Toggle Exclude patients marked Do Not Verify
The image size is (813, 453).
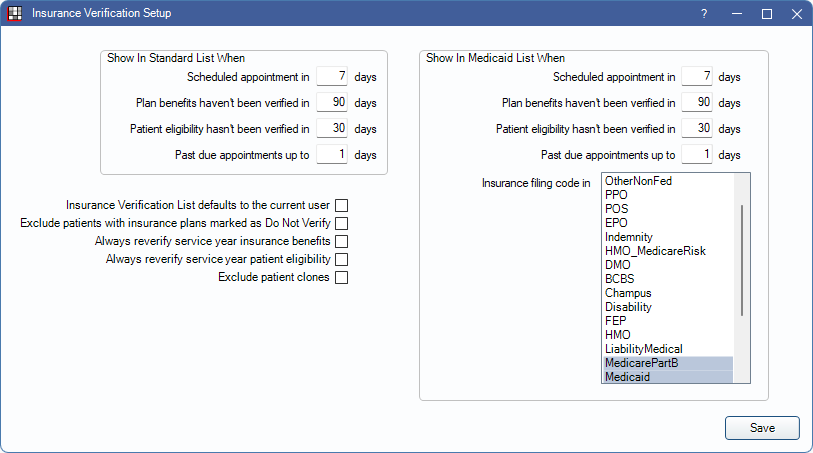pos(342,223)
